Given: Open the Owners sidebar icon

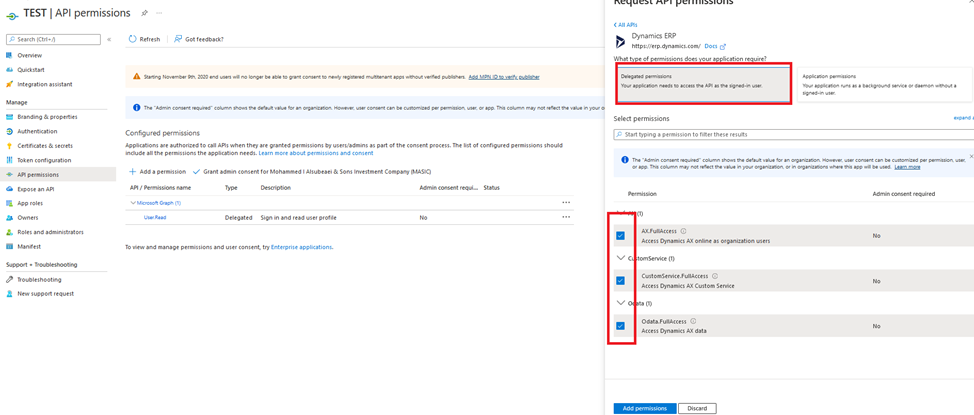Looking at the screenshot, I should 9,217.
